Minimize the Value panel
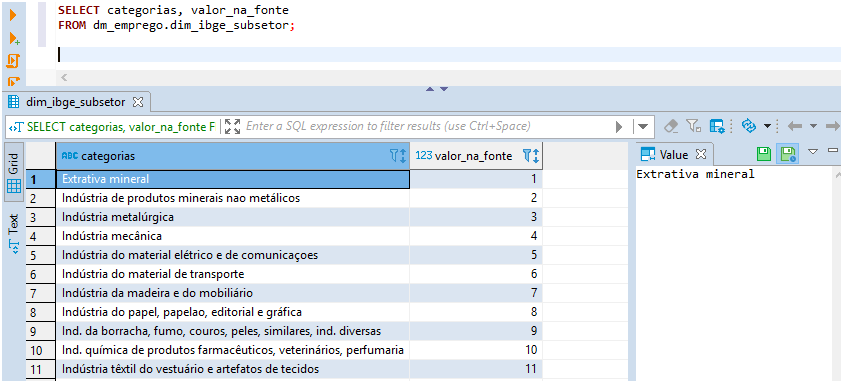 pyautogui.click(x=833, y=150)
